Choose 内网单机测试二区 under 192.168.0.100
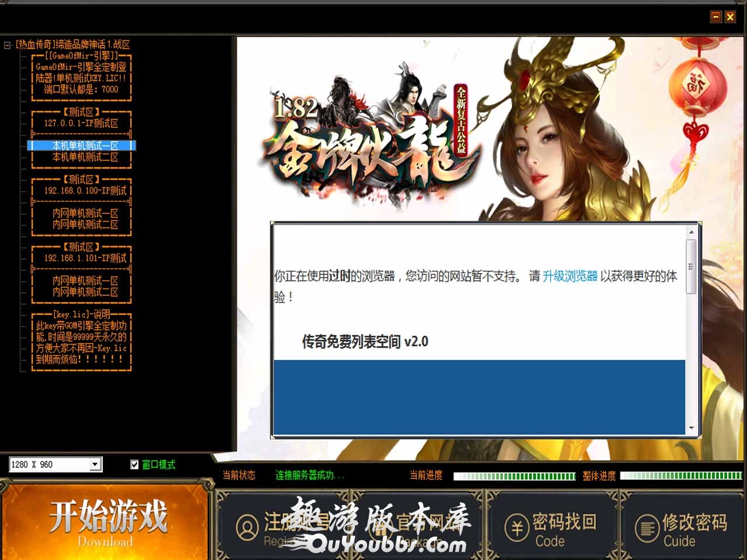This screenshot has width=747, height=560. click(85, 224)
